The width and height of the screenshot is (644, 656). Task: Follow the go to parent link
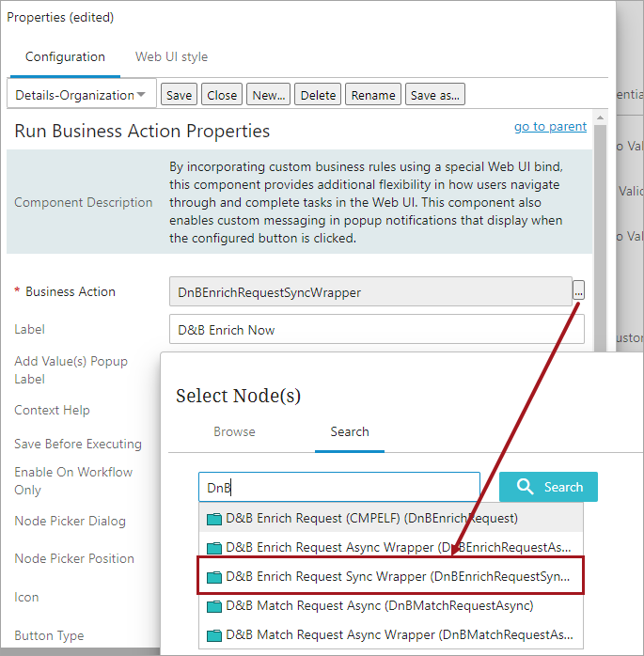(550, 127)
